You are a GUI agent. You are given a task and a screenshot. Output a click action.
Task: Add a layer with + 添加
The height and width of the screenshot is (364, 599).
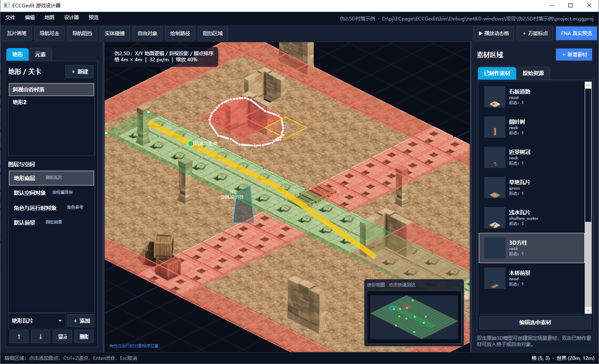(x=81, y=321)
